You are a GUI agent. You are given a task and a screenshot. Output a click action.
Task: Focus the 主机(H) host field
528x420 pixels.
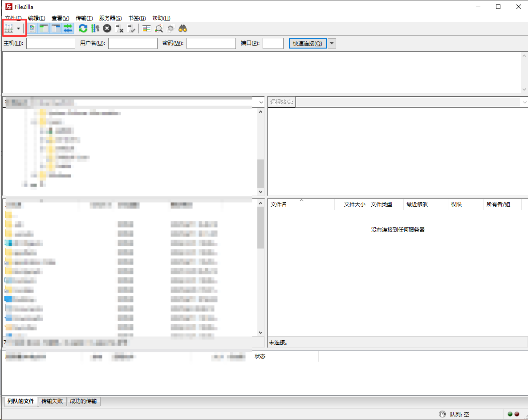coord(51,44)
